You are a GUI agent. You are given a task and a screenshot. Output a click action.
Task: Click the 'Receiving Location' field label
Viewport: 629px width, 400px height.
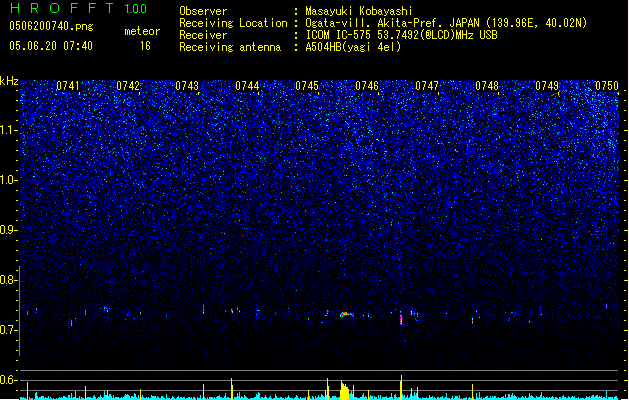(233, 23)
